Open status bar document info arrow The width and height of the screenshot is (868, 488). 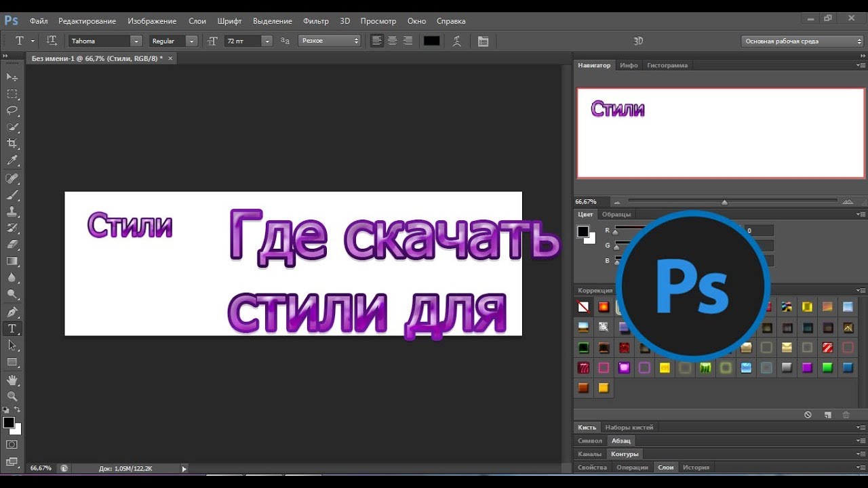tap(183, 468)
